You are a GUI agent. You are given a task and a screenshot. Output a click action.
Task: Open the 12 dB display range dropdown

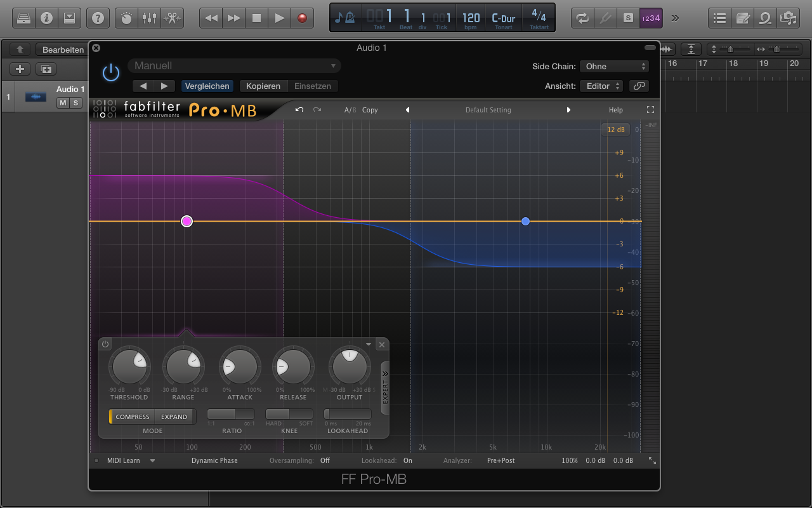[x=615, y=130]
